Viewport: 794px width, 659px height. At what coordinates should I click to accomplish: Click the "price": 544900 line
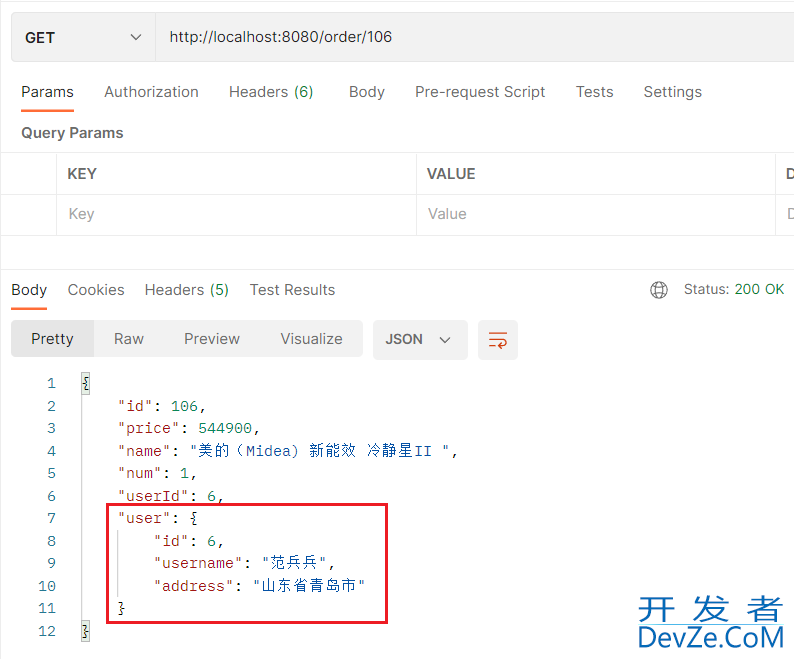pos(188,429)
